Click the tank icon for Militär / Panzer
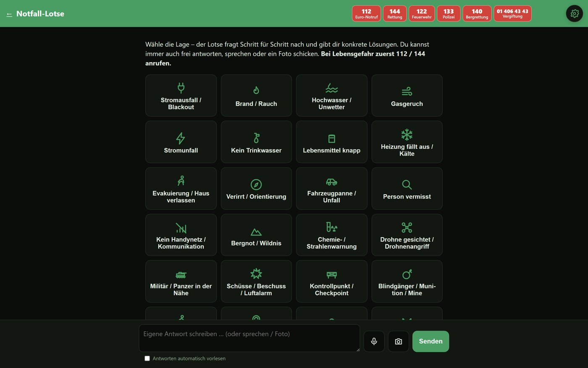 click(181, 275)
